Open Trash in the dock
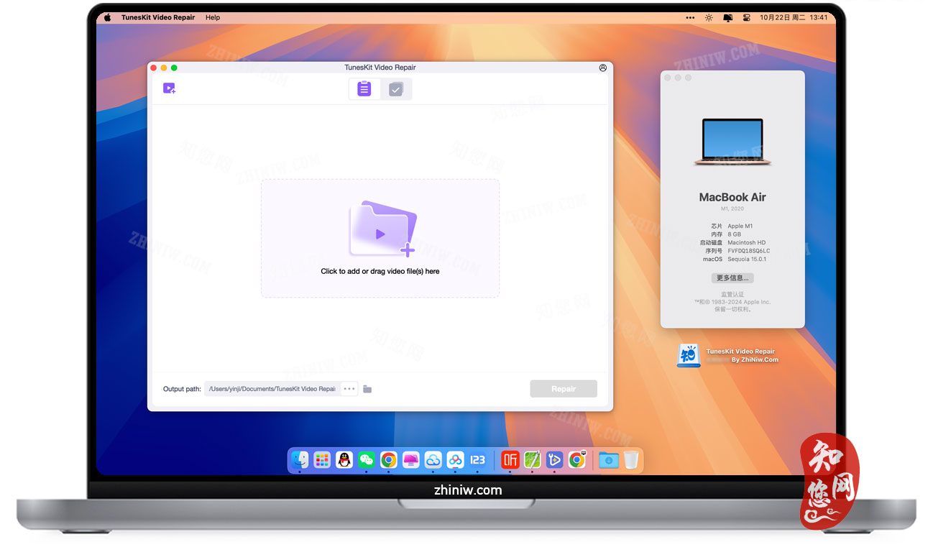The image size is (933, 560). [630, 460]
